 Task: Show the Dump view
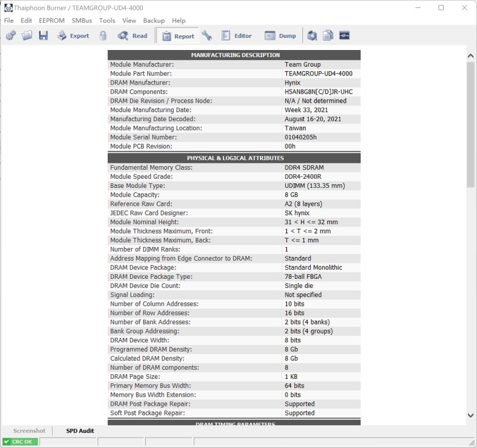click(280, 36)
